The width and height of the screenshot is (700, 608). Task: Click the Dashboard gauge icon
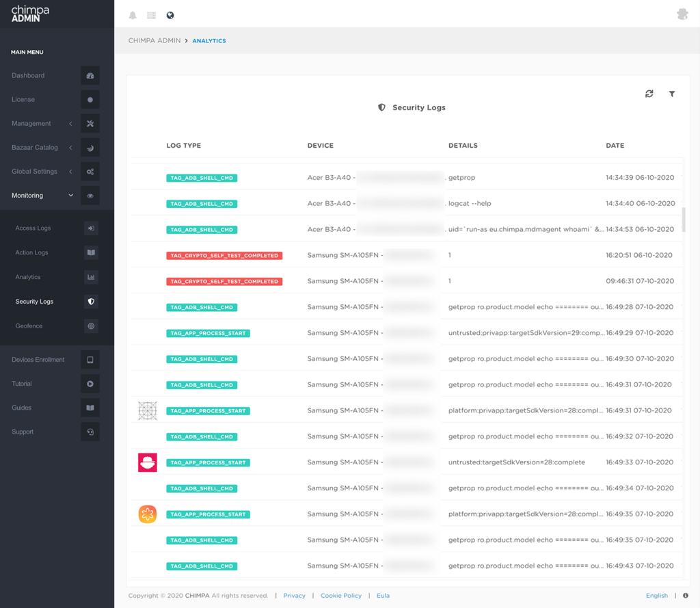pyautogui.click(x=90, y=75)
